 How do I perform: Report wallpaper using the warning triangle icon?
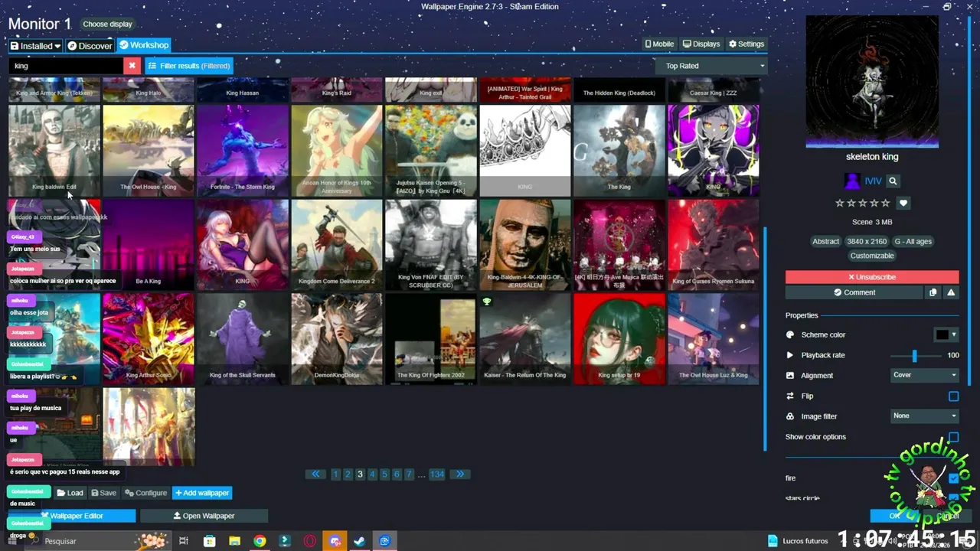coord(951,292)
